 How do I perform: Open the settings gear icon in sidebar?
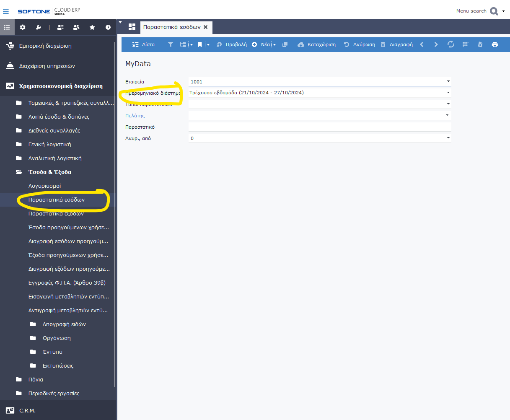point(23,27)
